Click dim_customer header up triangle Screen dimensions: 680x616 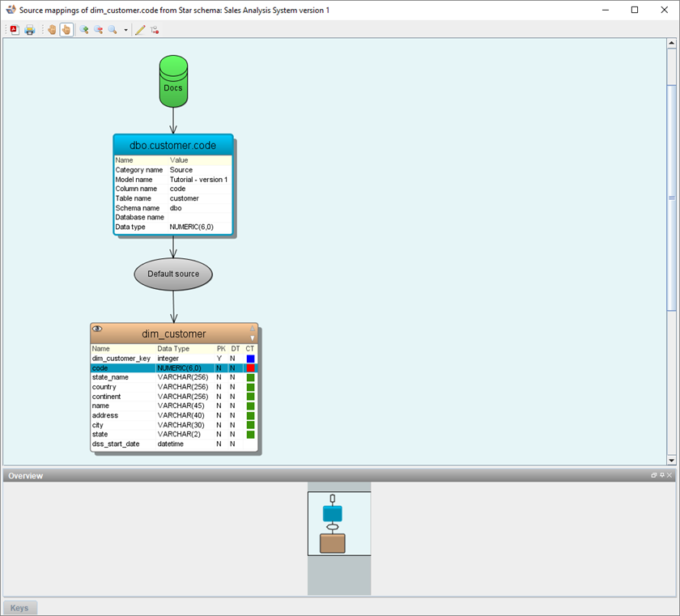[253, 328]
